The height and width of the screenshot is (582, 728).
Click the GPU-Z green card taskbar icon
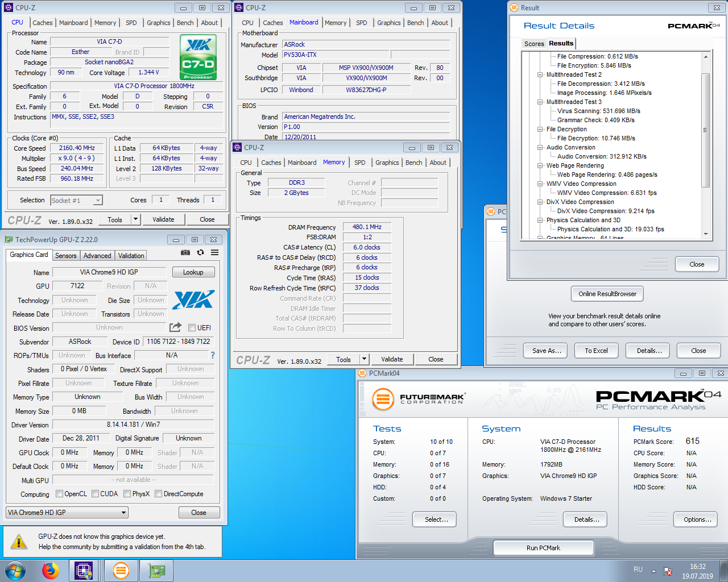tap(156, 570)
